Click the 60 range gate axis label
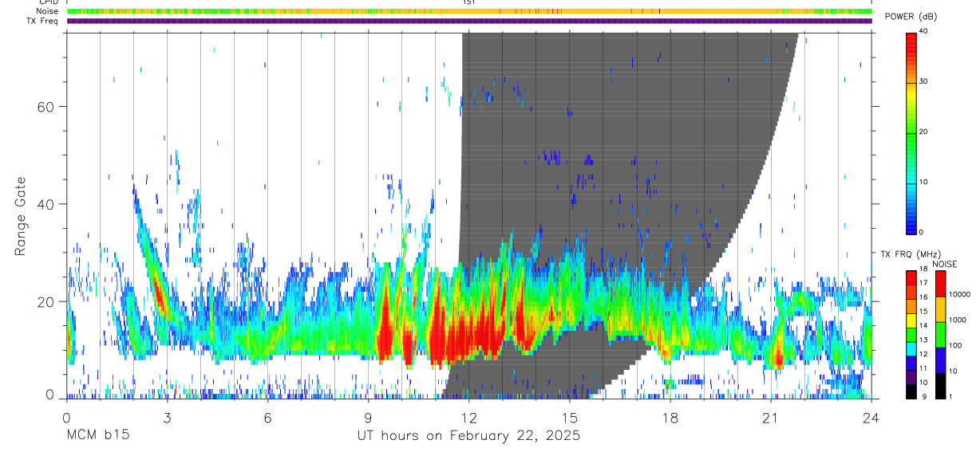This screenshot has width=980, height=452. 46,107
